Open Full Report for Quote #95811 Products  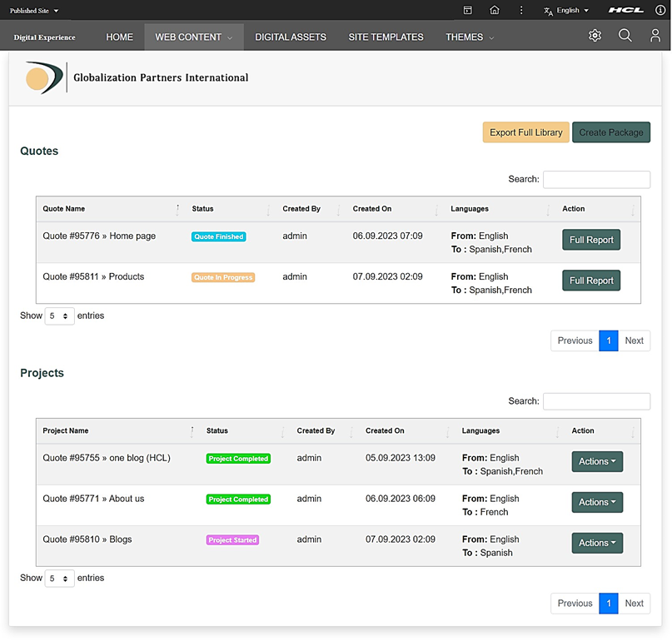tap(590, 281)
